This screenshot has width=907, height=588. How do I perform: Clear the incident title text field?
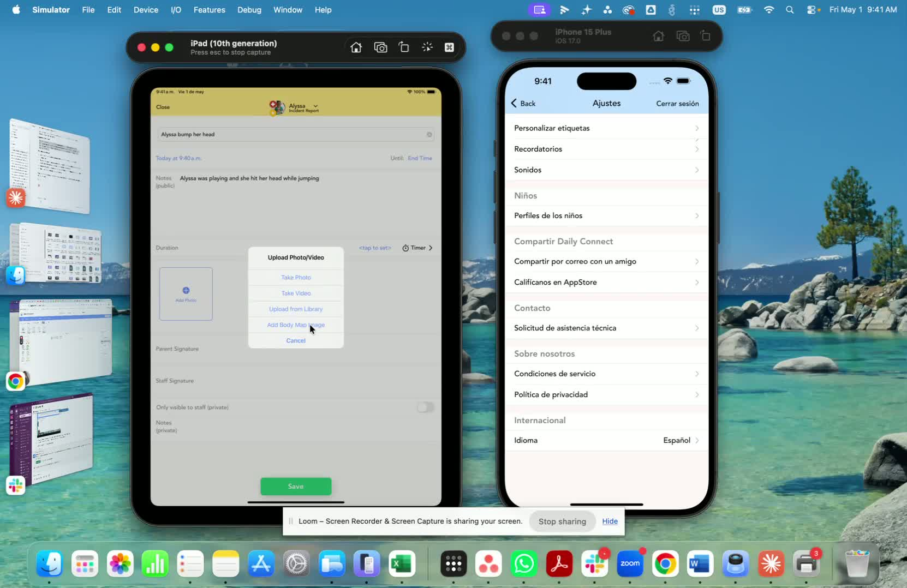pos(429,135)
